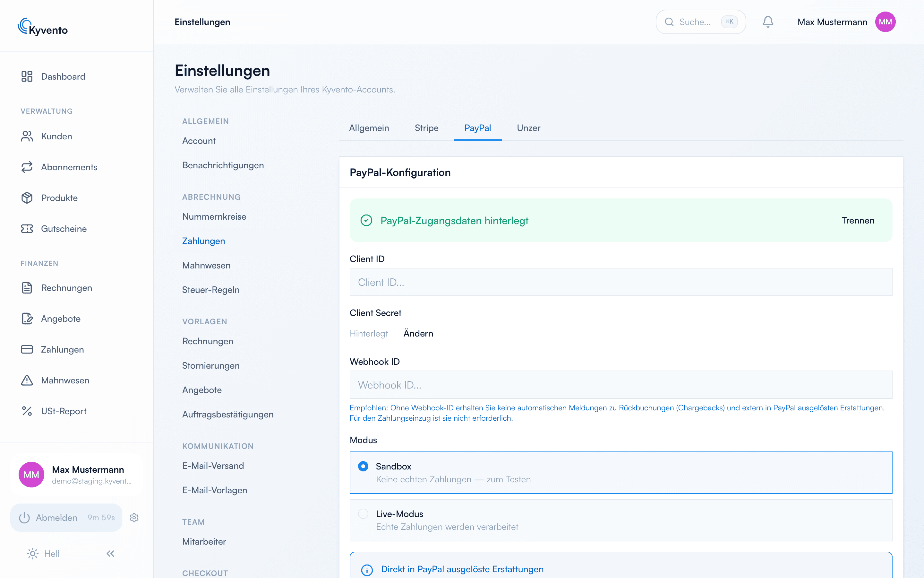Open Benachrichtigungen settings section
924x578 pixels.
(223, 165)
